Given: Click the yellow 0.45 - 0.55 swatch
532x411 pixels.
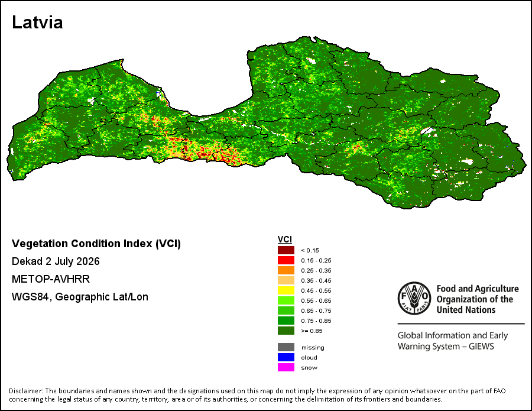Looking at the screenshot, I should (x=286, y=290).
